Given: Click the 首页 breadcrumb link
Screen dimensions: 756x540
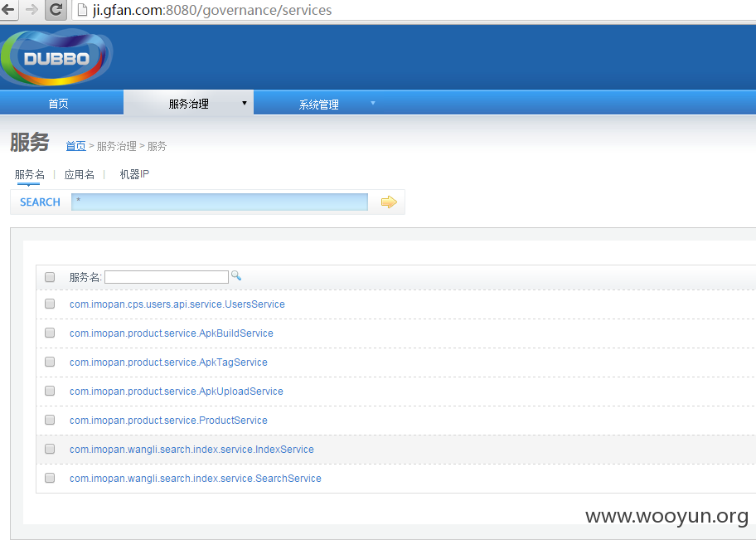Looking at the screenshot, I should [x=75, y=146].
